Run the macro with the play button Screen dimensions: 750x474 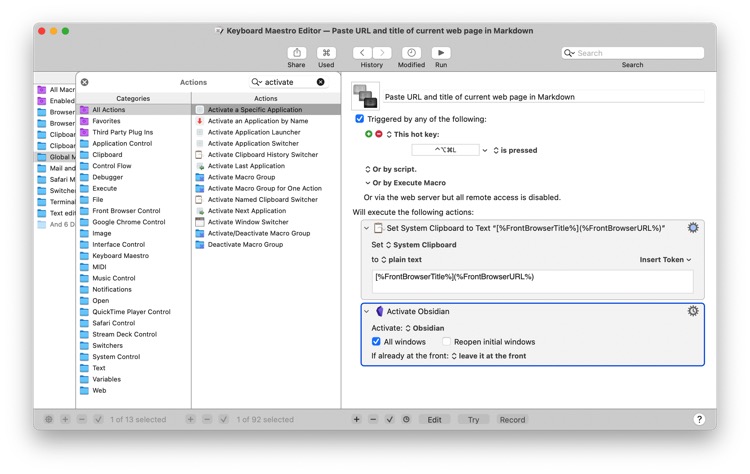(x=441, y=53)
